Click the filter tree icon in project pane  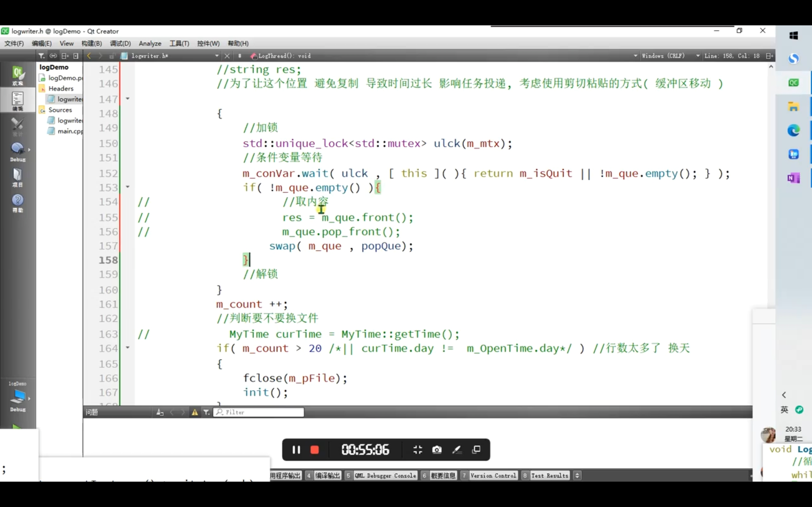(41, 56)
